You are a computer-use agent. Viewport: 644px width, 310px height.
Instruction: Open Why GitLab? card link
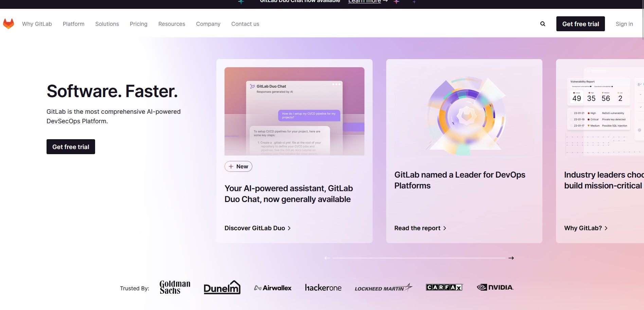(586, 228)
